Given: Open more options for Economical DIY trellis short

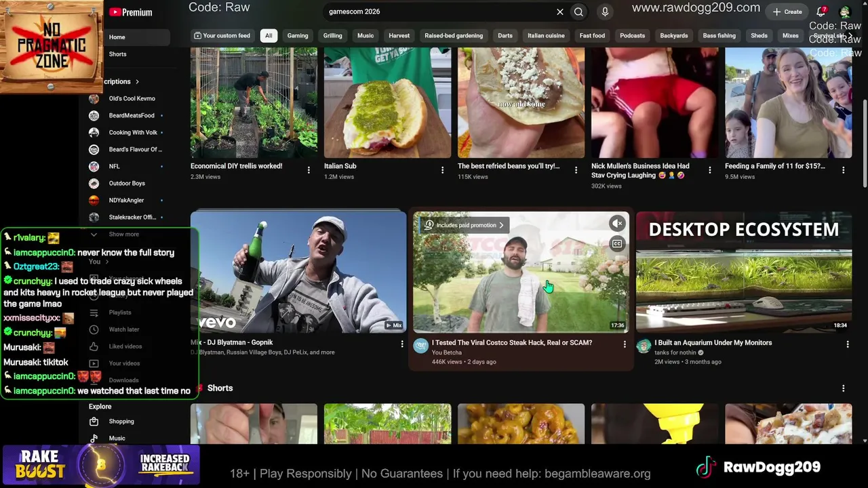Looking at the screenshot, I should 309,170.
